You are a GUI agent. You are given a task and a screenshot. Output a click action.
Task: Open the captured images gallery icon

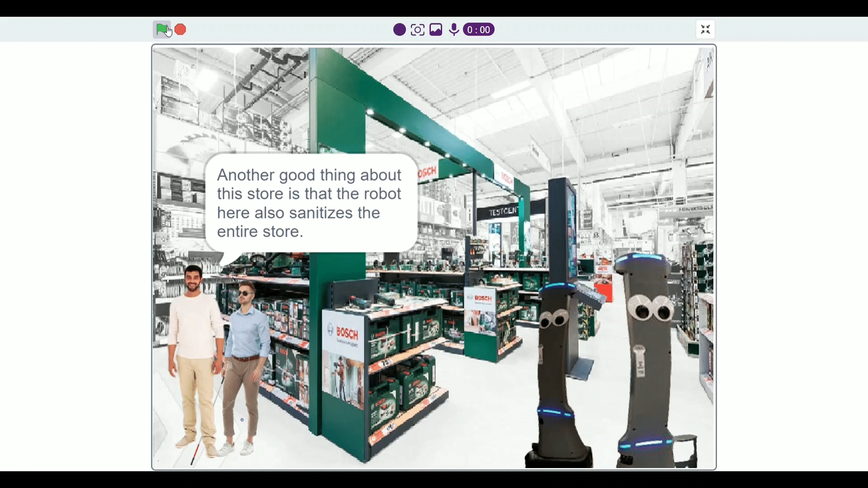coord(435,29)
